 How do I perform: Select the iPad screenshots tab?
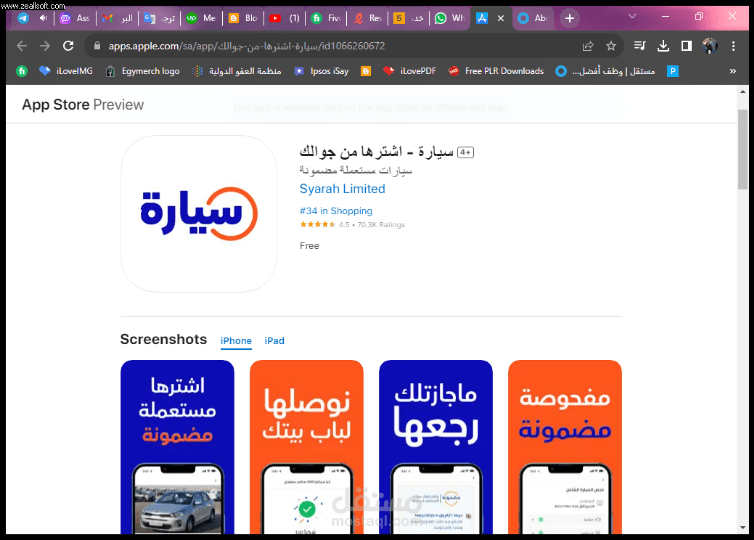click(274, 340)
